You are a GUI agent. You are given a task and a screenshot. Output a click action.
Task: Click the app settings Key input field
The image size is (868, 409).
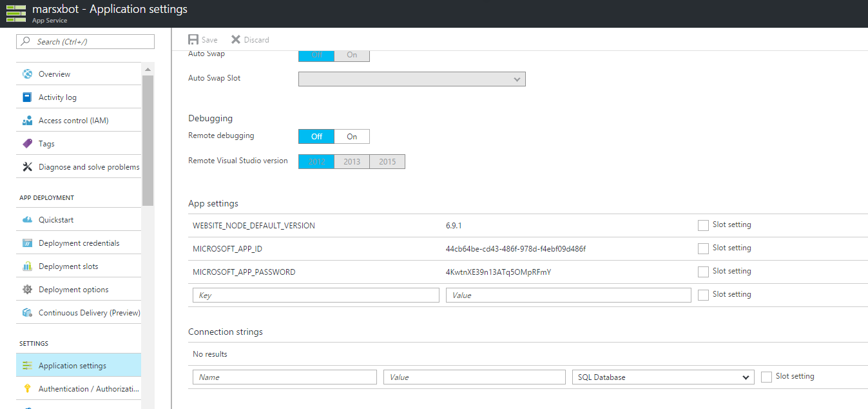(316, 295)
